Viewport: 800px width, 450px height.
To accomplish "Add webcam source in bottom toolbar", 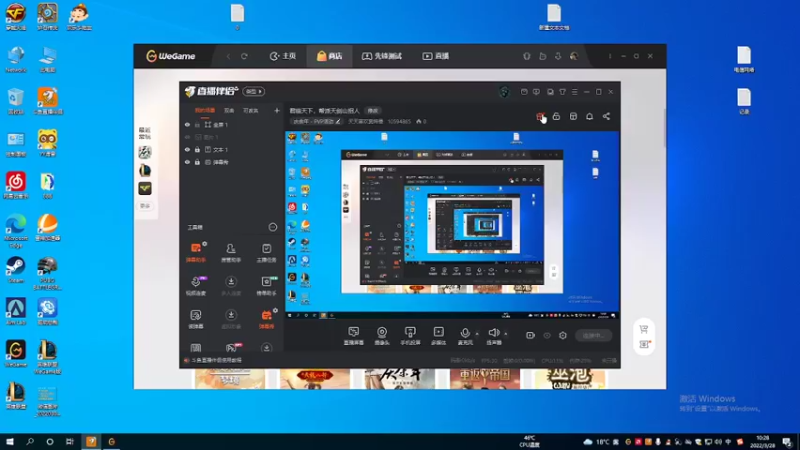I will 382,336.
